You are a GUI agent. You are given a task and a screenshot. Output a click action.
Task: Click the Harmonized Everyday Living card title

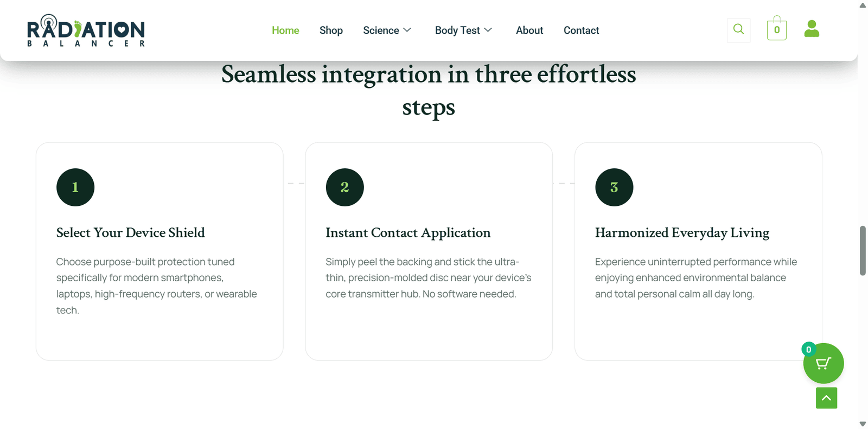(682, 233)
